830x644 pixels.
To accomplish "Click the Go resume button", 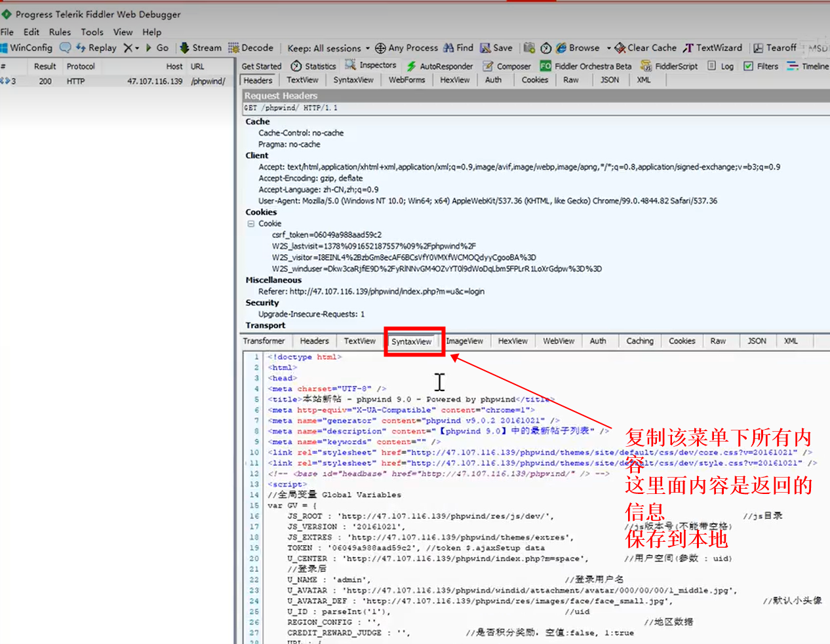I will click(157, 48).
